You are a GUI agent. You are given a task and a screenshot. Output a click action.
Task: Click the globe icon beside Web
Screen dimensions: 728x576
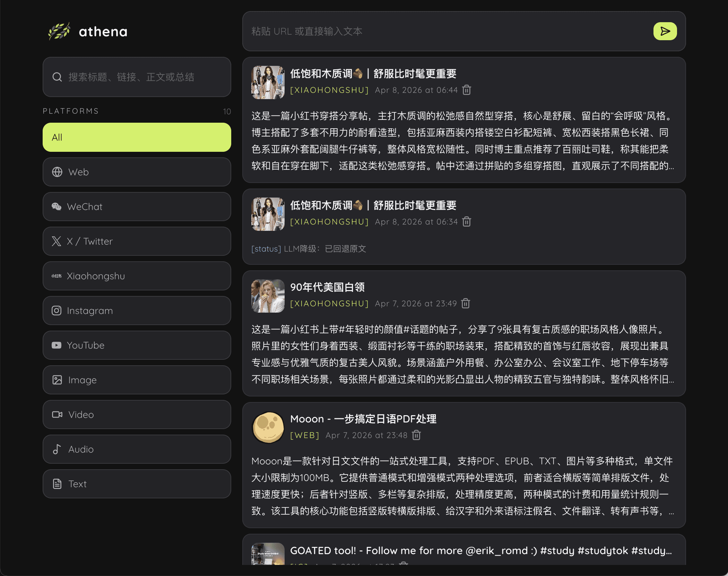57,172
